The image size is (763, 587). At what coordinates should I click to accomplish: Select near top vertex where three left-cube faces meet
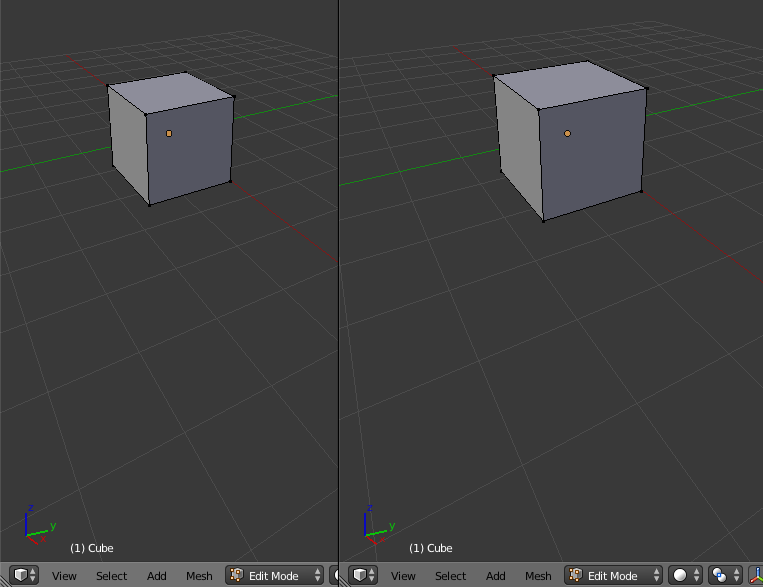point(145,115)
